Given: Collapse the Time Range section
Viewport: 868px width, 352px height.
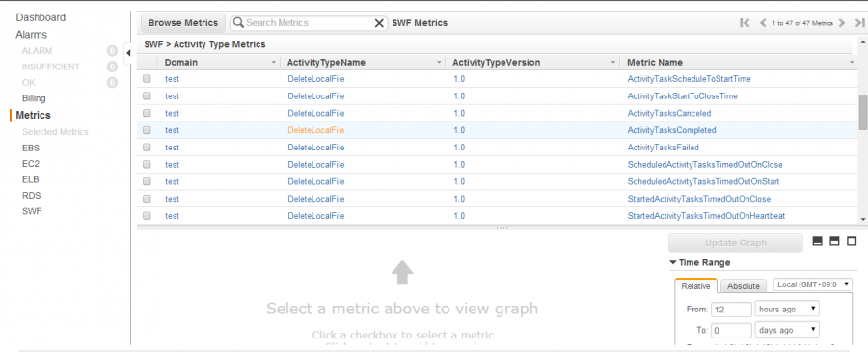Looking at the screenshot, I should (672, 263).
